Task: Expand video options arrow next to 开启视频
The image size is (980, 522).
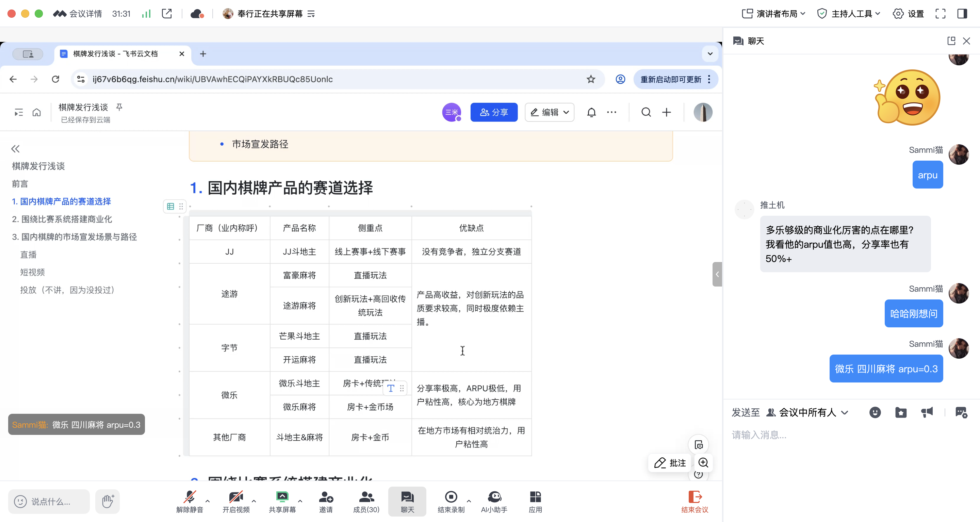Action: coord(254,501)
